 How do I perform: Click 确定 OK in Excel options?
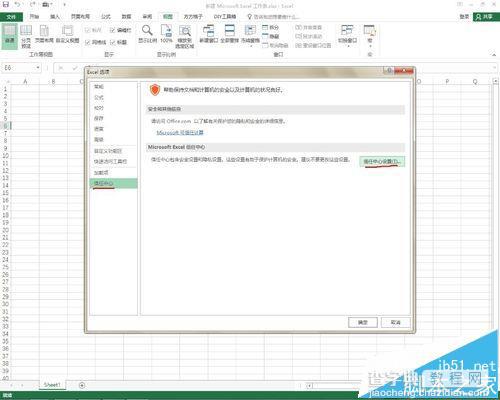click(363, 322)
